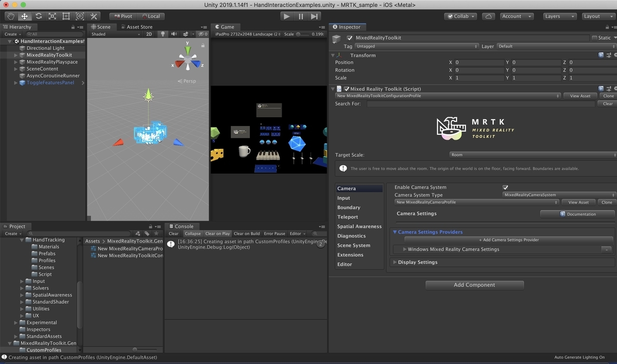Toggle scene audio speaker icon
The width and height of the screenshot is (617, 364).
[174, 34]
